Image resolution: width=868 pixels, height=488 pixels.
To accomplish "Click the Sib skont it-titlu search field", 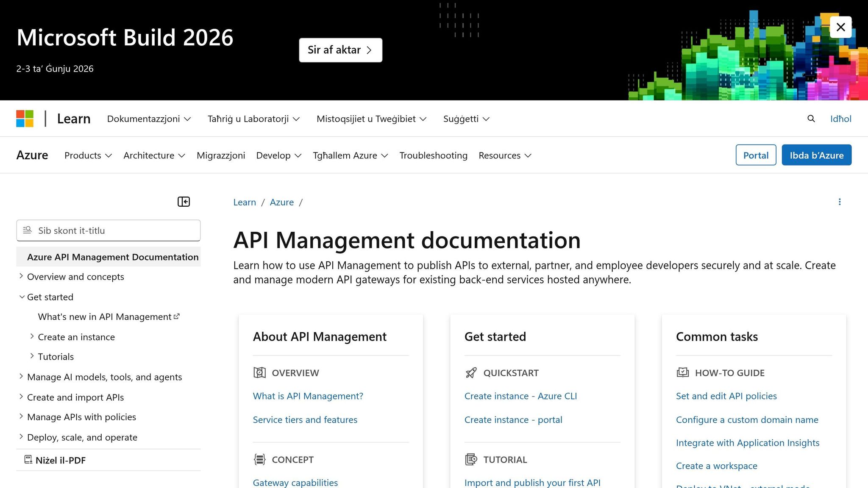I will pos(108,230).
